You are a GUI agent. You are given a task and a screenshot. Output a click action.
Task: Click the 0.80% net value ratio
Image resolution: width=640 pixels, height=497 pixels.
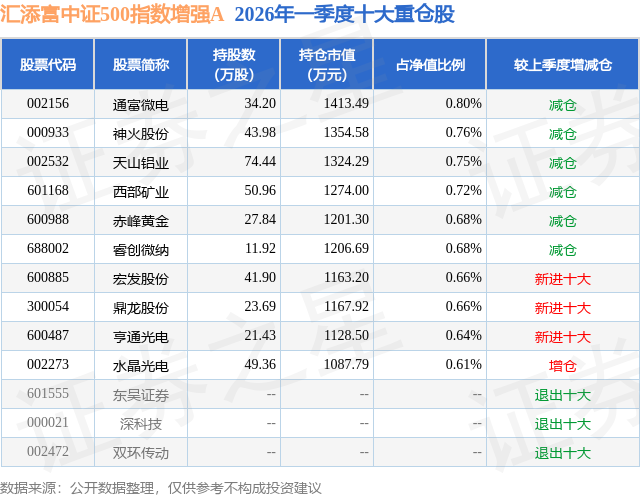[463, 104]
